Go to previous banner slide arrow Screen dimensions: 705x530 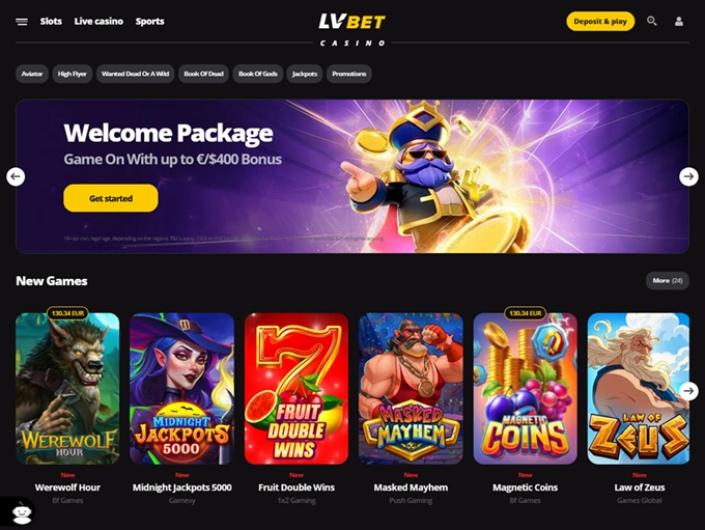point(16,176)
